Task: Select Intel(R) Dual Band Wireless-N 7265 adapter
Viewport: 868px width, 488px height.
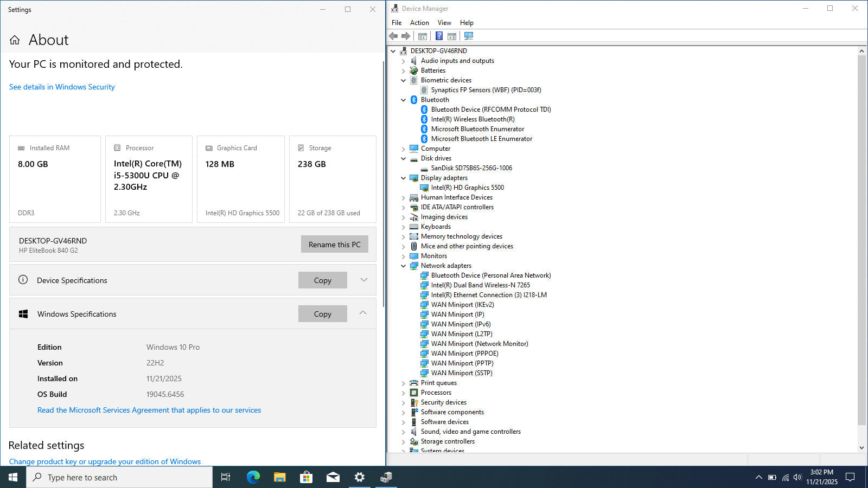Action: [x=480, y=285]
